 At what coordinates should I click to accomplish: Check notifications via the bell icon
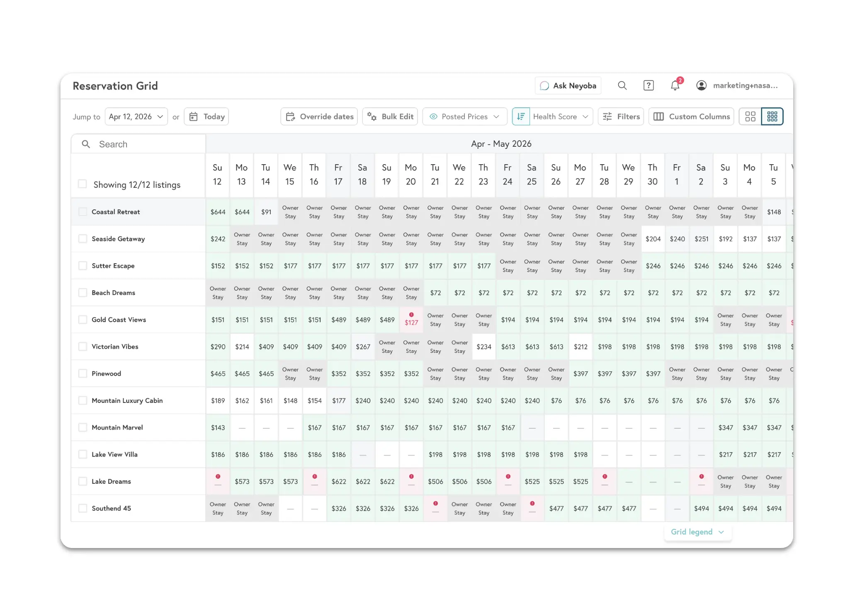coord(675,85)
